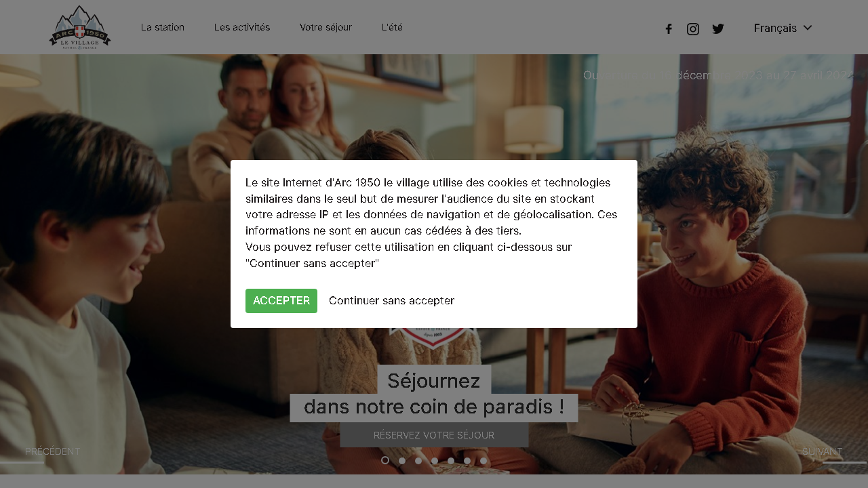Open the La station menu
Image resolution: width=868 pixels, height=488 pixels.
[x=163, y=27]
